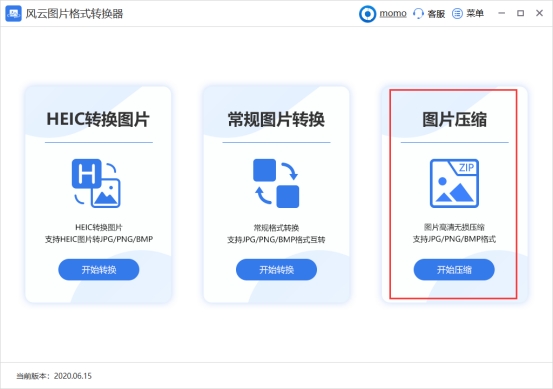Close the converter window
This screenshot has height=389, width=553.
pos(539,13)
